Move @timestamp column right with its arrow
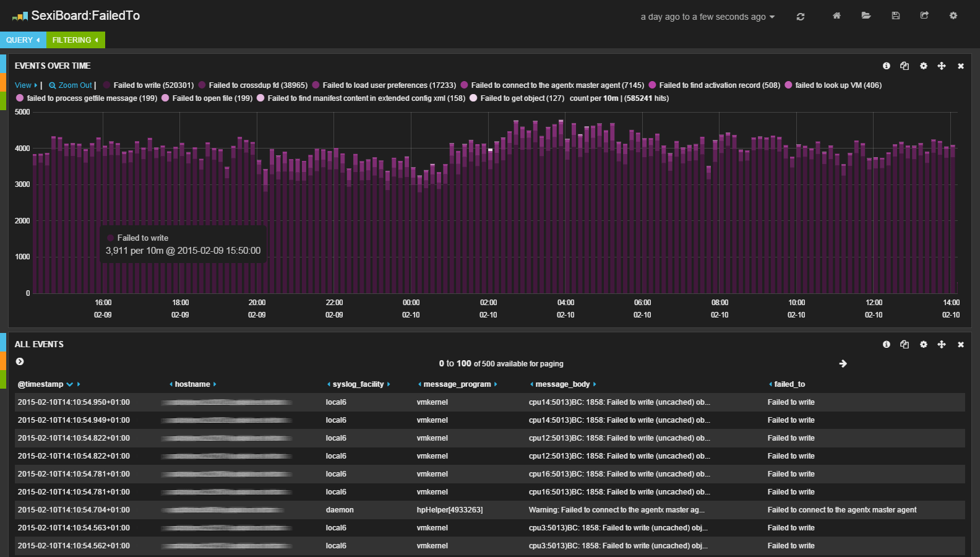The width and height of the screenshot is (980, 557). pos(79,384)
